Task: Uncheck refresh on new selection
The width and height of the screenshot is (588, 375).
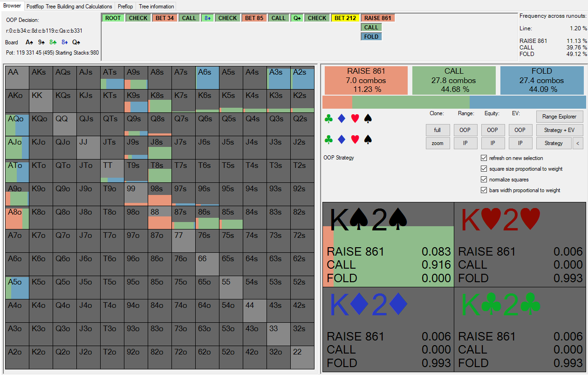Action: click(x=484, y=158)
